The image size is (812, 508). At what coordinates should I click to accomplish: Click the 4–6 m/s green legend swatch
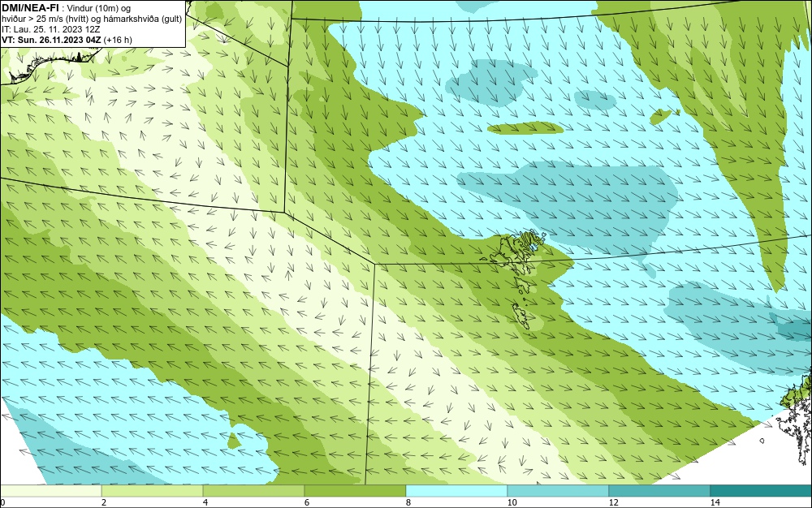pyautogui.click(x=253, y=491)
